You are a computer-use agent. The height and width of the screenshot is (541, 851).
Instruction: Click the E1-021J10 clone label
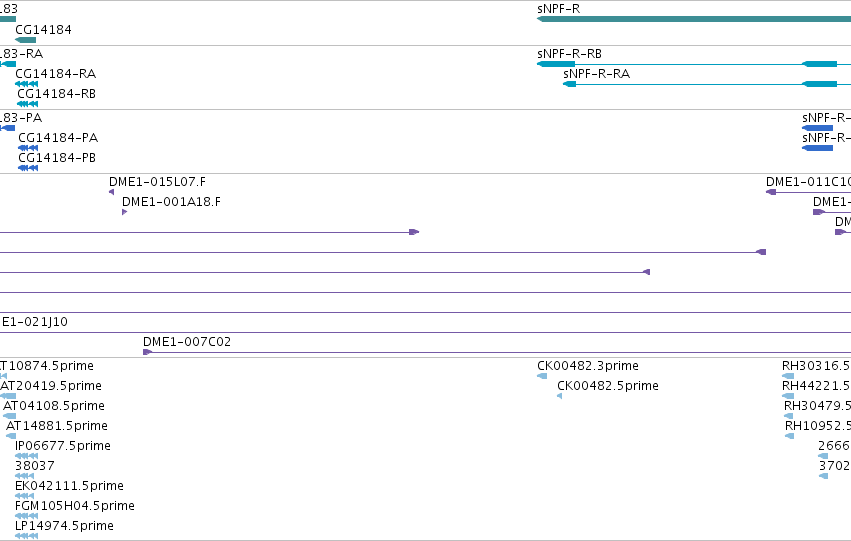[35, 322]
